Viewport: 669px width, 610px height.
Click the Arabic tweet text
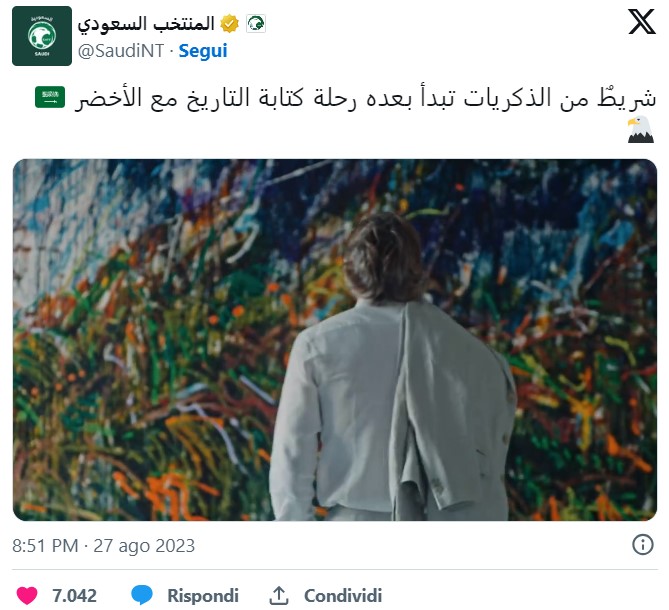click(365, 99)
